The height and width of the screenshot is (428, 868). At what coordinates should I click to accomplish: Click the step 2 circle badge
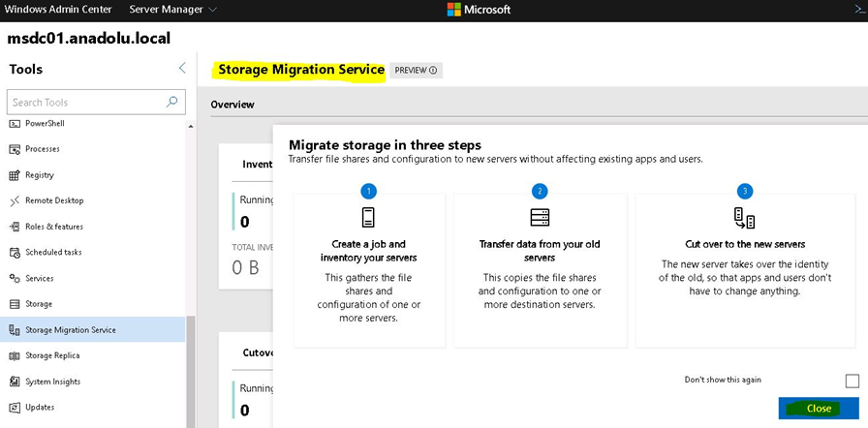click(x=540, y=192)
